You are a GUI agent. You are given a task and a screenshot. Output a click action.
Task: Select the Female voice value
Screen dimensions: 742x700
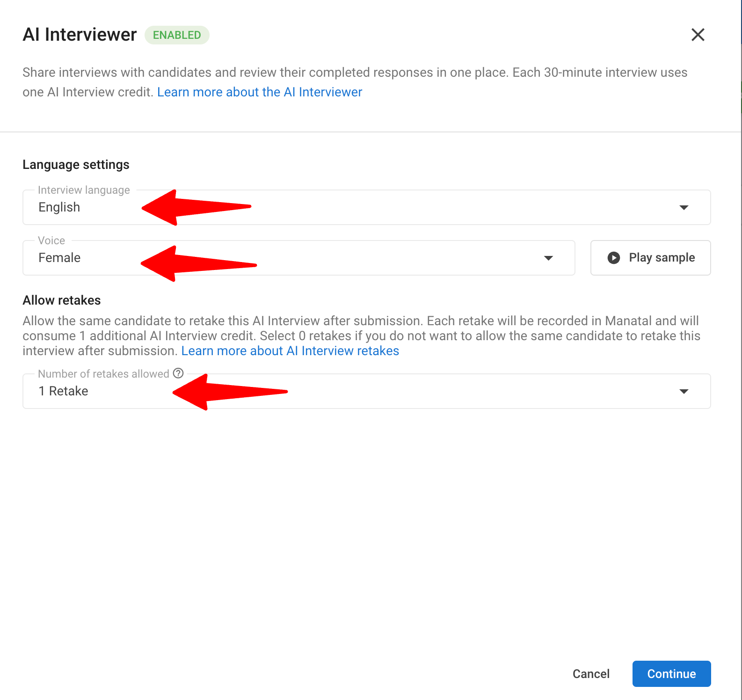click(59, 258)
